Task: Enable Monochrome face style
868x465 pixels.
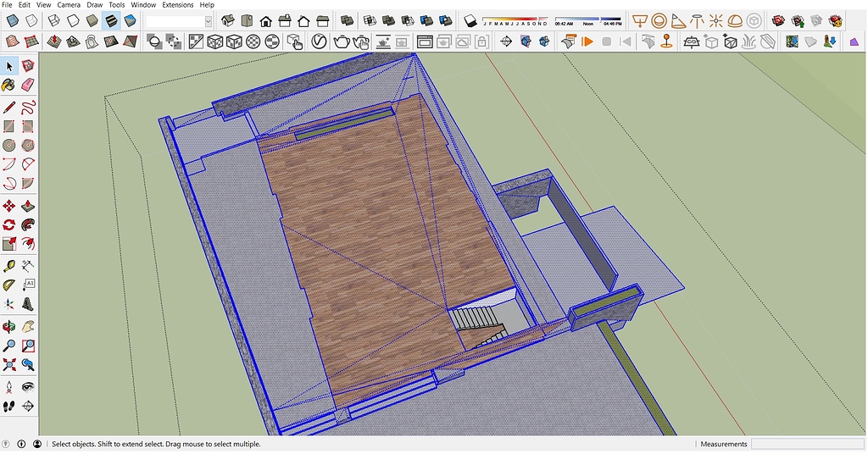Action: (130, 21)
